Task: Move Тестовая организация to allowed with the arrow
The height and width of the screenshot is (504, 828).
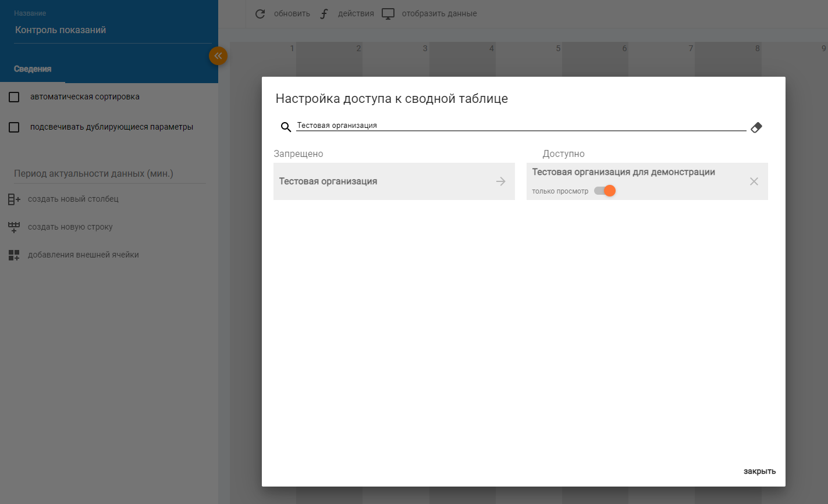Action: (x=501, y=181)
